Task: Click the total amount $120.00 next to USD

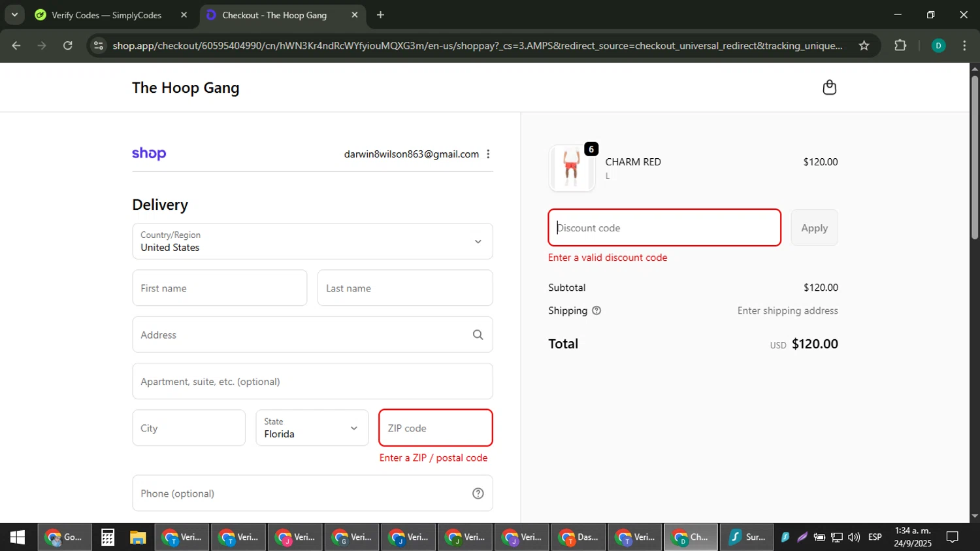Action: 815,344
